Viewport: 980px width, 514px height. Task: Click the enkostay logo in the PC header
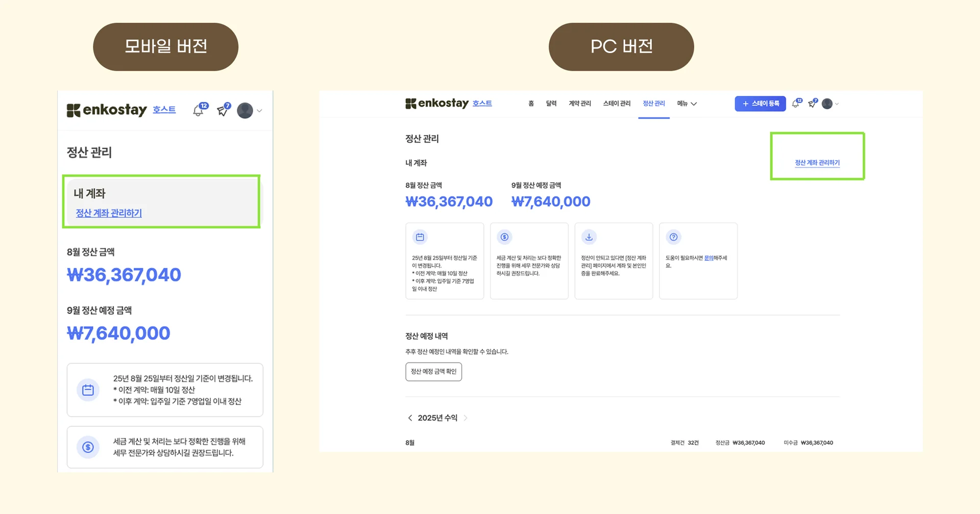click(437, 104)
